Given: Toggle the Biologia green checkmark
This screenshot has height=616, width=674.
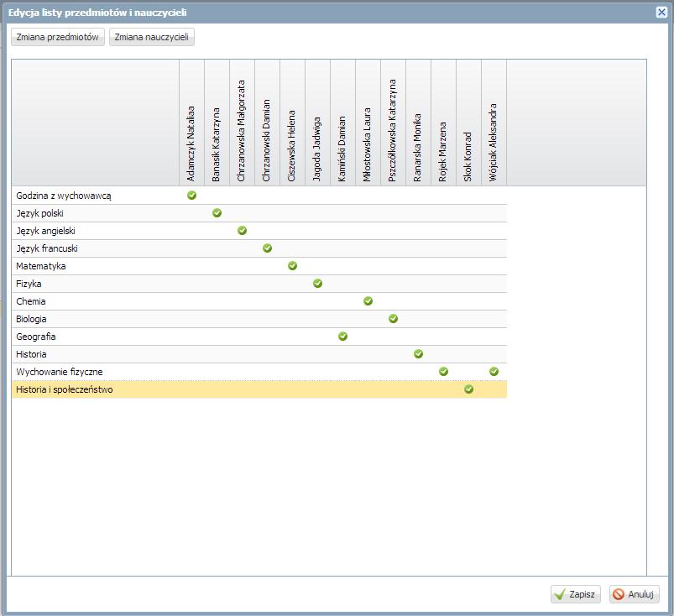Looking at the screenshot, I should coord(393,319).
